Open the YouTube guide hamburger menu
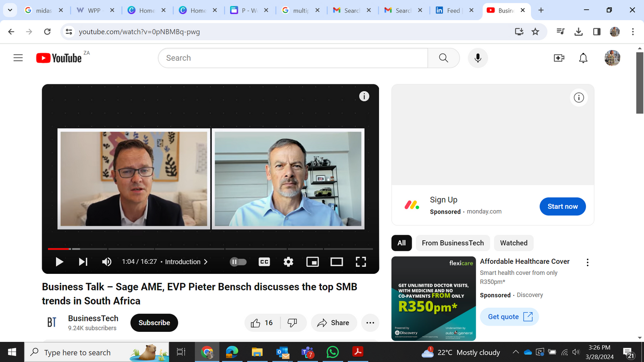644x362 pixels. pyautogui.click(x=18, y=58)
